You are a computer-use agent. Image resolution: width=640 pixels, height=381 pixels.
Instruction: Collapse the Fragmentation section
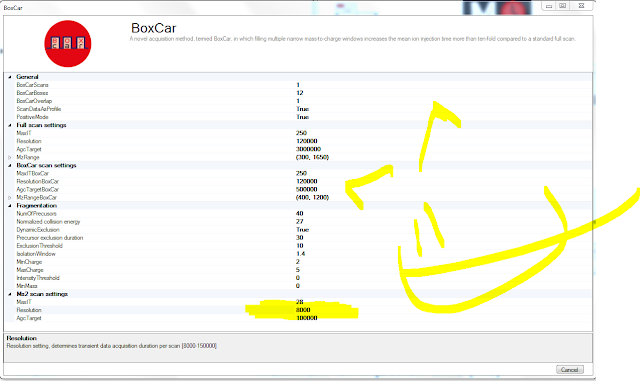tap(10, 205)
